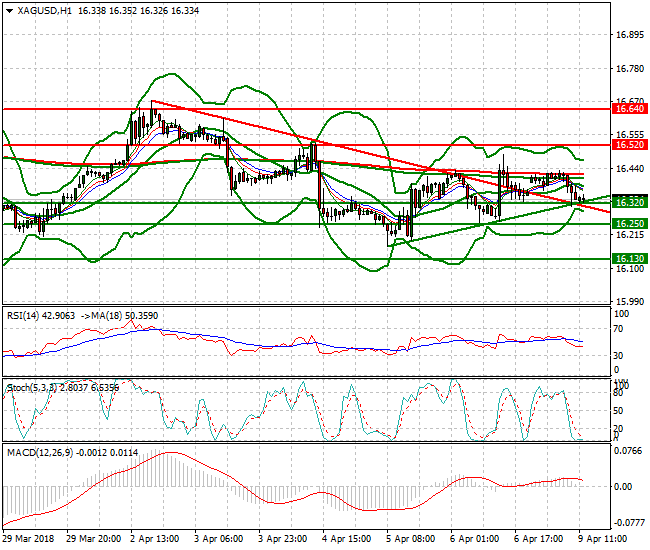
Task: Click the RSI scale value 30
Action: pyautogui.click(x=618, y=356)
